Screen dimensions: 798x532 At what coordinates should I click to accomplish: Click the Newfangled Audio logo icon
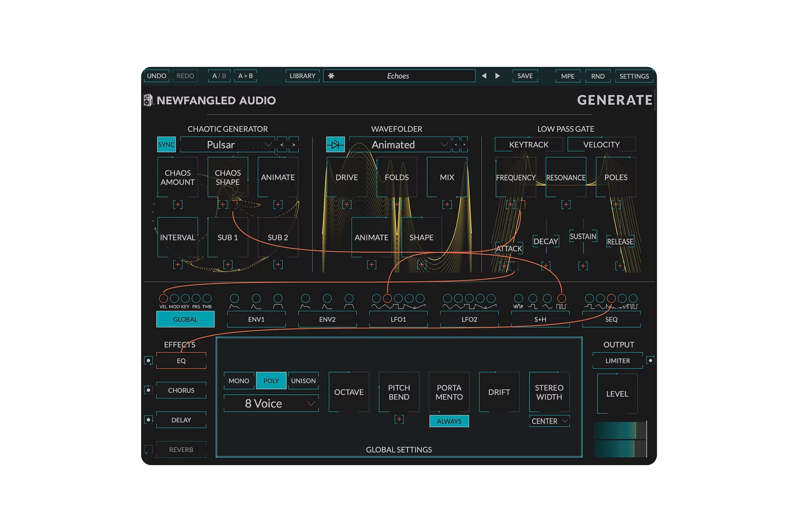tap(148, 100)
